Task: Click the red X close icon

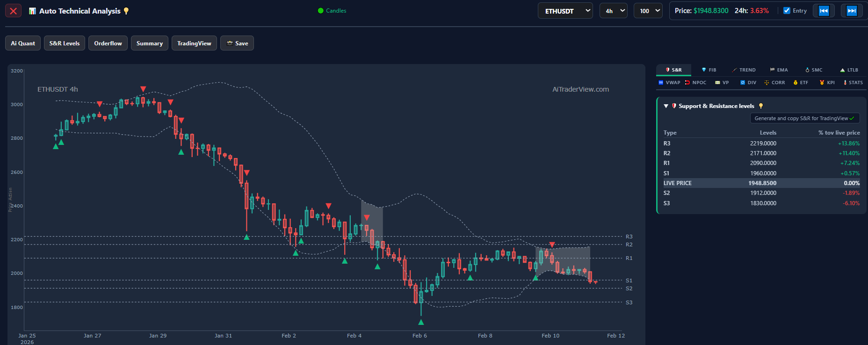Action: coord(13,11)
